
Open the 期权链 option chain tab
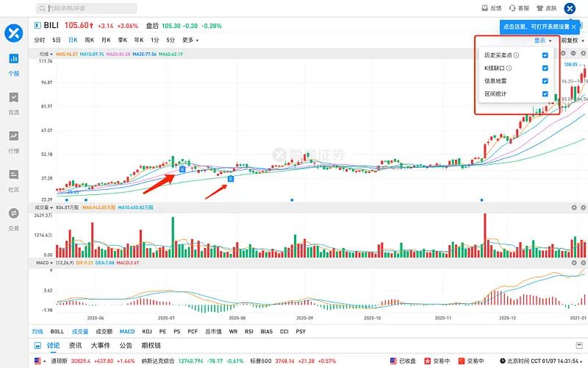151,345
